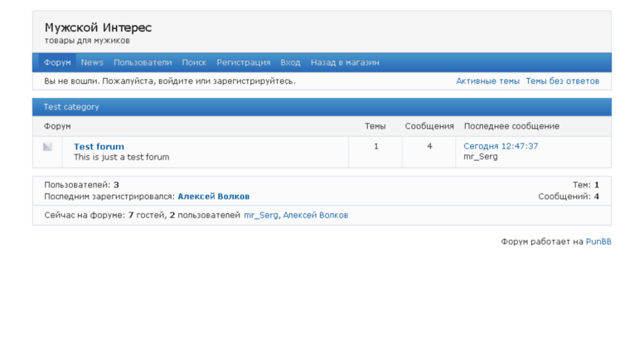Open the Форум navigation tab

(x=57, y=62)
